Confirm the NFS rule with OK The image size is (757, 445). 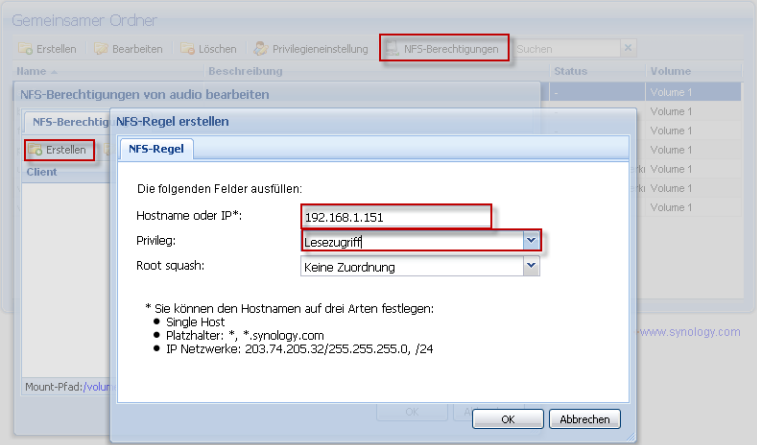coord(507,419)
